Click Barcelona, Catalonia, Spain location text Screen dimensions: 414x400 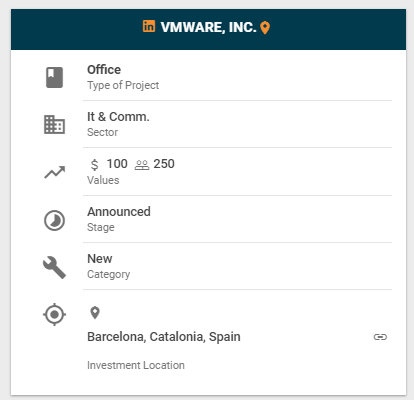164,337
